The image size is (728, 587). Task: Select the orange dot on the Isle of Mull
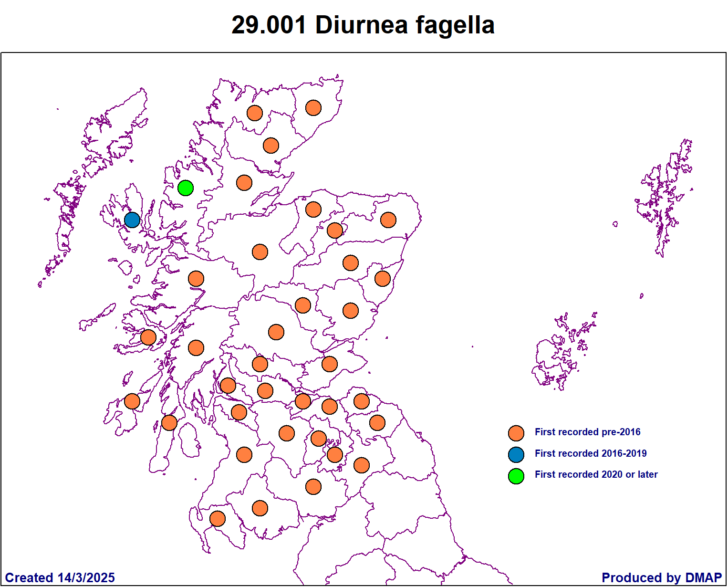148,337
